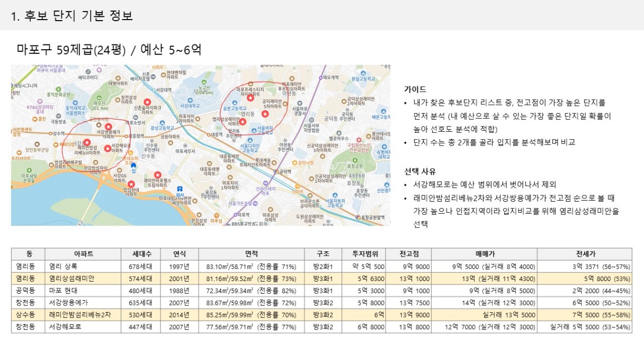Image resolution: width=644 pixels, height=362 pixels.
Task: Select the 투자범위 column header
Action: 364,254
